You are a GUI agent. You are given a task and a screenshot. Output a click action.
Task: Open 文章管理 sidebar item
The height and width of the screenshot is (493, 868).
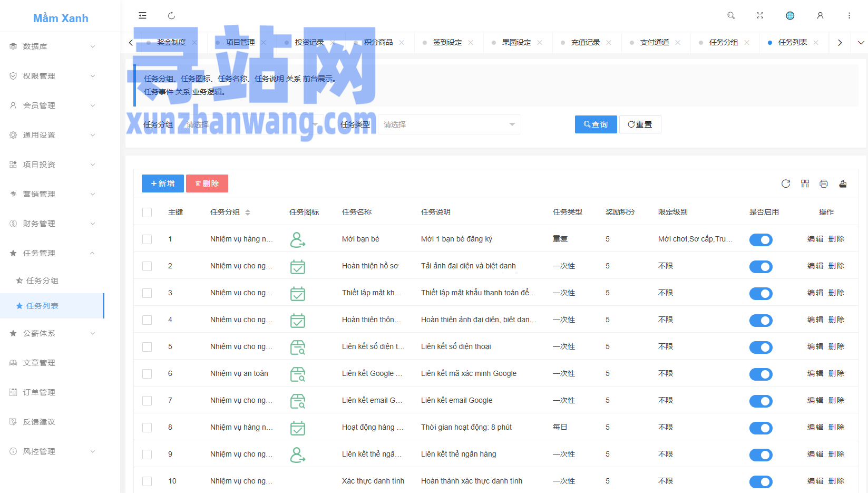[x=52, y=363]
